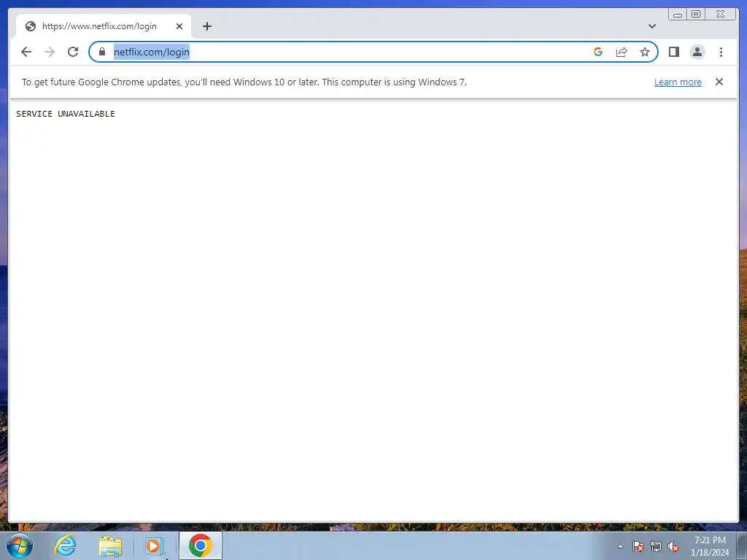Open the Chrome three-dot menu
This screenshot has height=560, width=747.
tap(721, 52)
